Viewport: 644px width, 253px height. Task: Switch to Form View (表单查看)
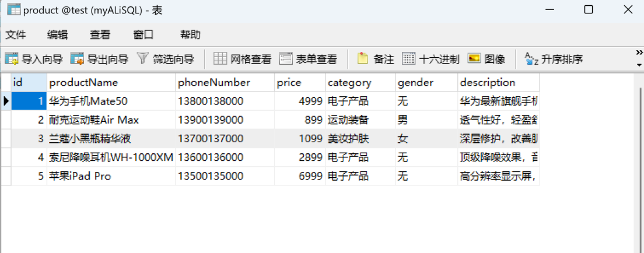pyautogui.click(x=309, y=59)
